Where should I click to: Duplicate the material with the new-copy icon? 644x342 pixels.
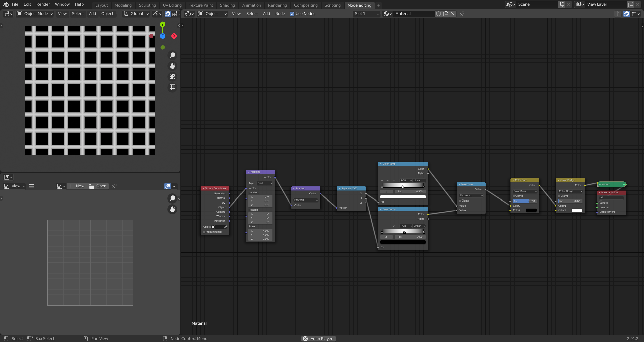446,14
